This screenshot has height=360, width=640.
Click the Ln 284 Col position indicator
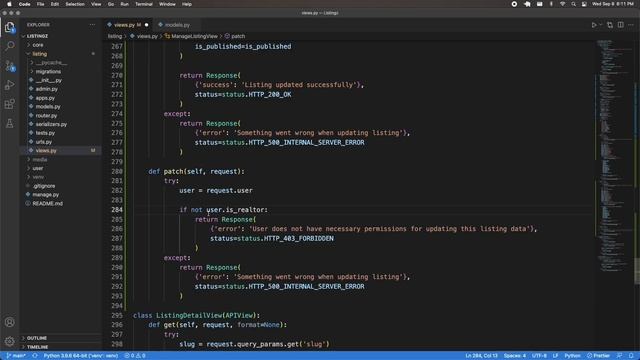coord(482,356)
